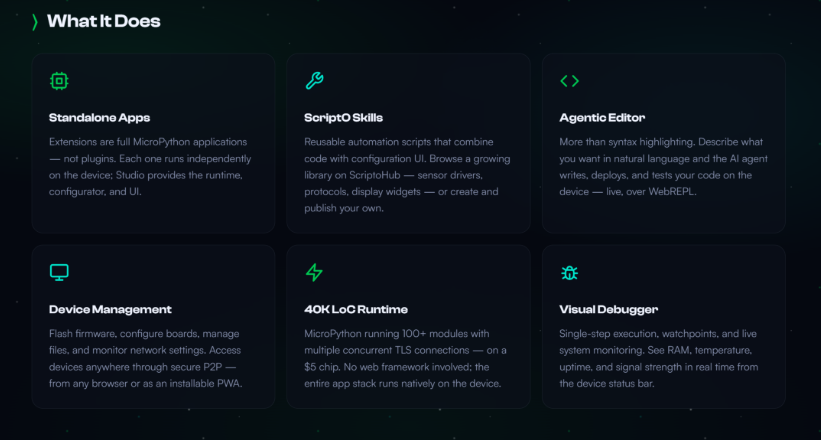Open the ScriptO Skills heading
The height and width of the screenshot is (440, 821).
click(344, 118)
